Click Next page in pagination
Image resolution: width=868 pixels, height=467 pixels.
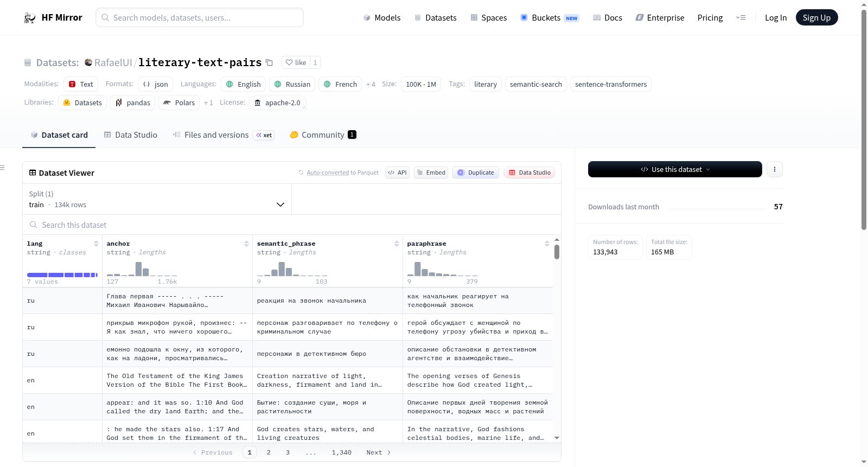(x=379, y=452)
